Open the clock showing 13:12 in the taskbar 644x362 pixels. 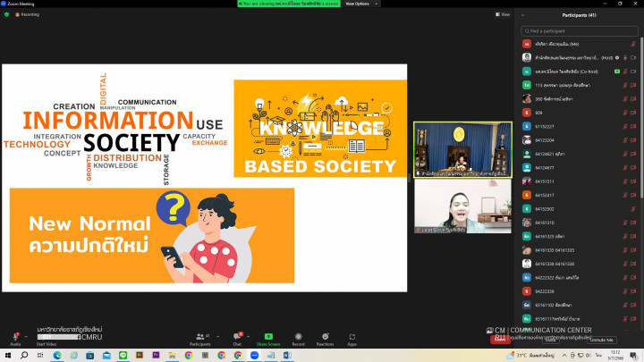[615, 356]
